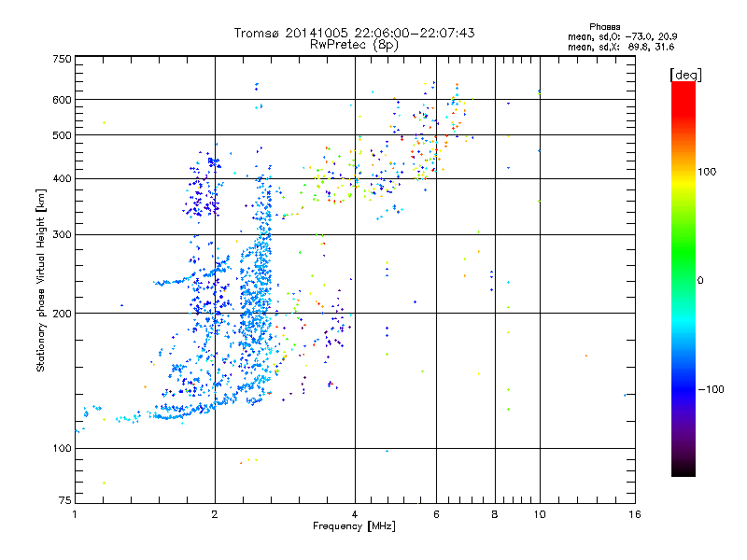This screenshot has width=747, height=560.
Task: Click the x-axis tick label '16'
Action: (635, 514)
